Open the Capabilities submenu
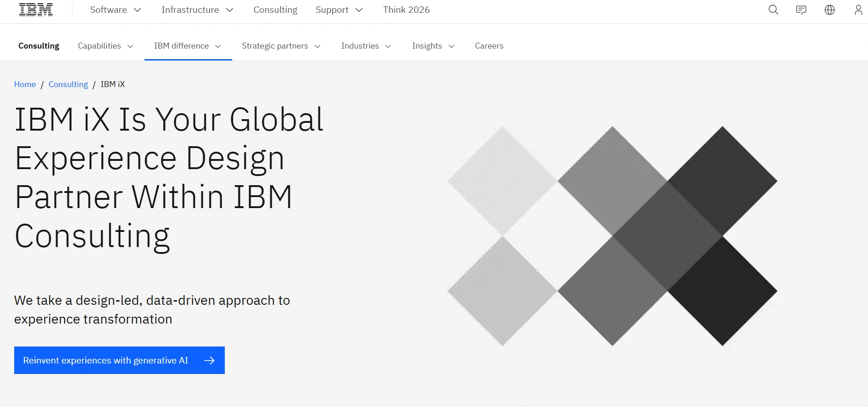868x407 pixels. coord(106,46)
